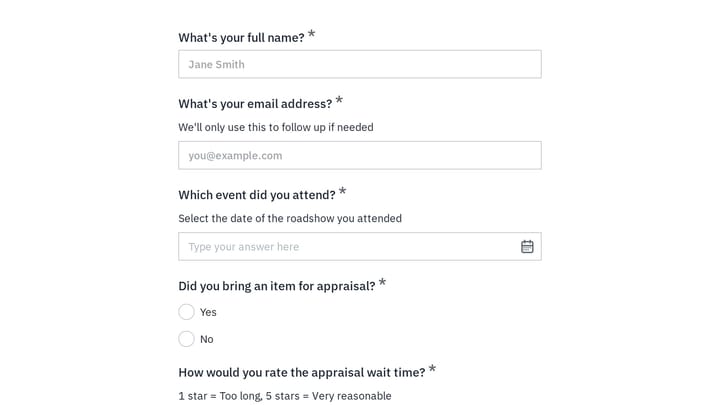
Task: Click the required asterisk beside event question
Action: tap(343, 191)
